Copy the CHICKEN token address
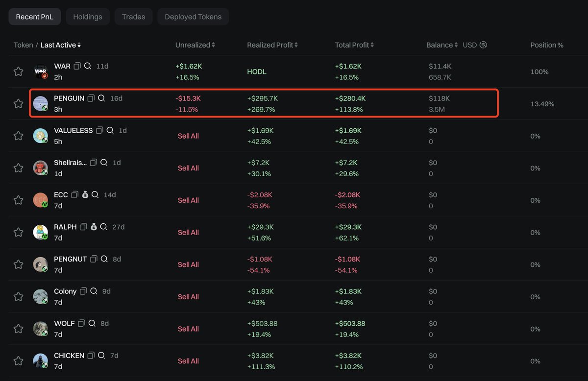Image resolution: width=588 pixels, height=381 pixels. pos(91,356)
